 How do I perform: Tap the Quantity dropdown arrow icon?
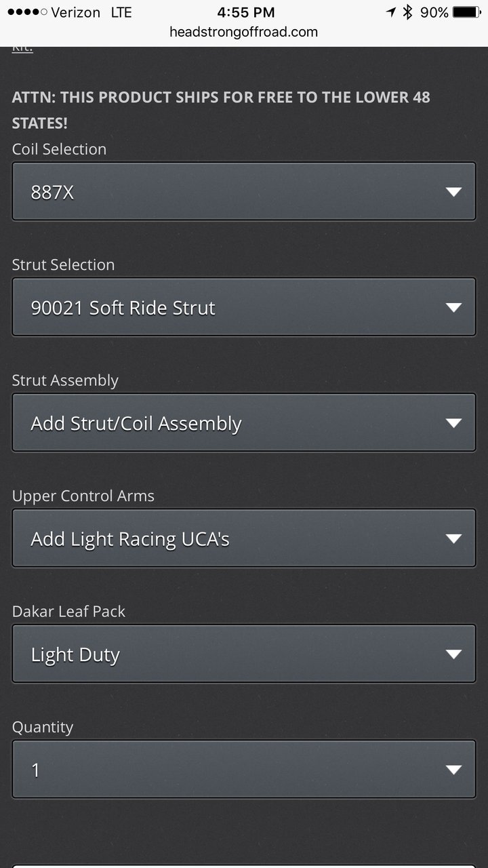tap(453, 770)
